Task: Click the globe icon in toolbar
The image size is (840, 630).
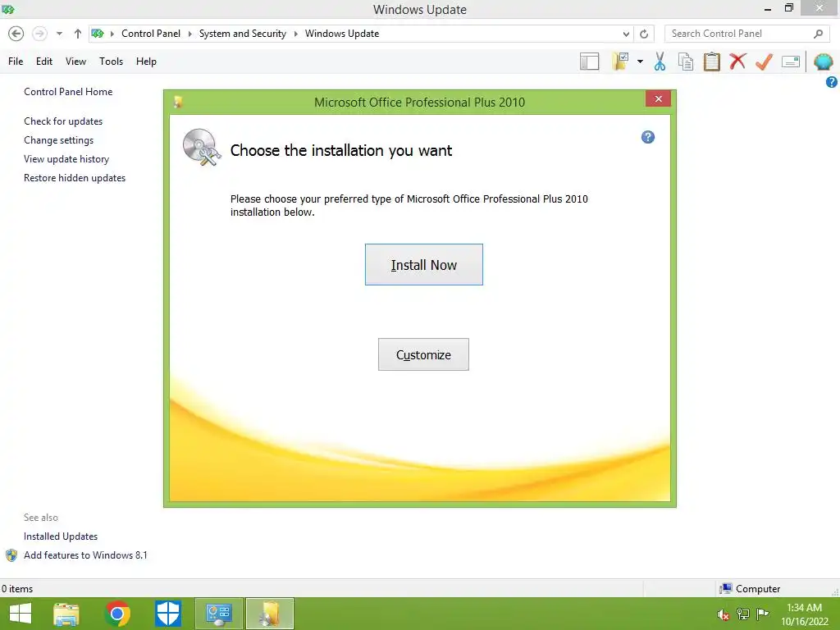Action: [x=824, y=62]
